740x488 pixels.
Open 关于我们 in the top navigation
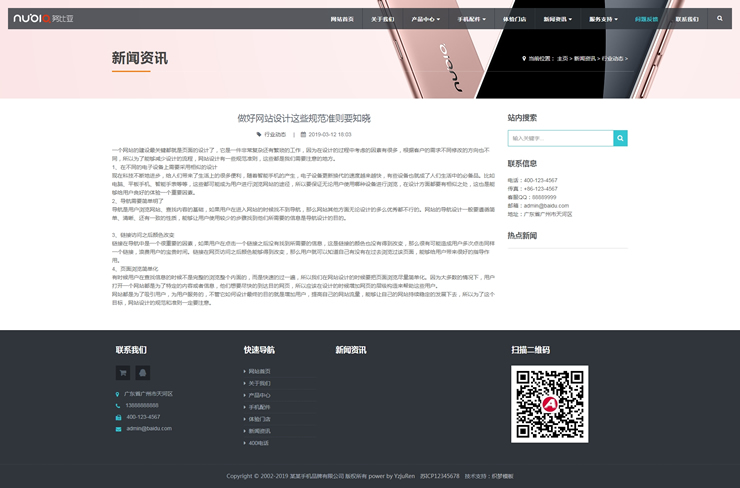click(x=383, y=19)
